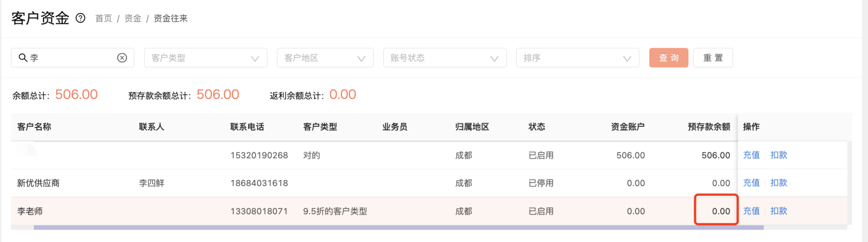Click the search magnifier icon
Image resolution: width=868 pixels, height=242 pixels.
pos(23,57)
